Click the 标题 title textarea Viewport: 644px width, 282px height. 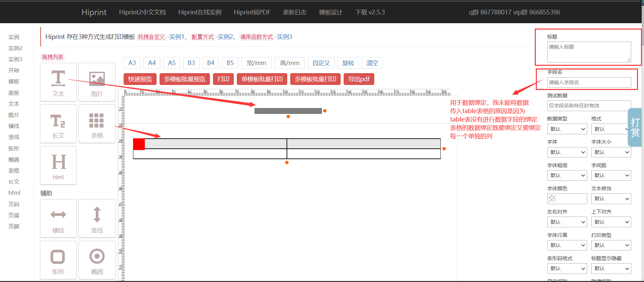589,52
